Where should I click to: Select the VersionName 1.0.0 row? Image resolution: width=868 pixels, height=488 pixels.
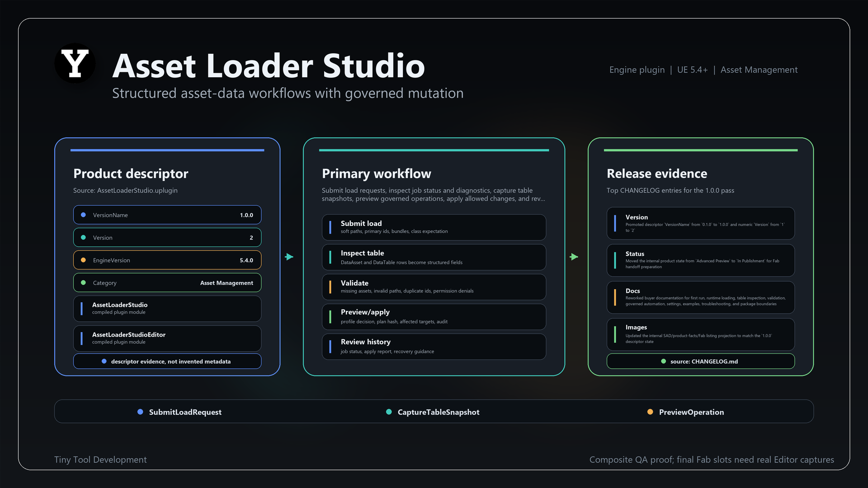[x=167, y=215]
